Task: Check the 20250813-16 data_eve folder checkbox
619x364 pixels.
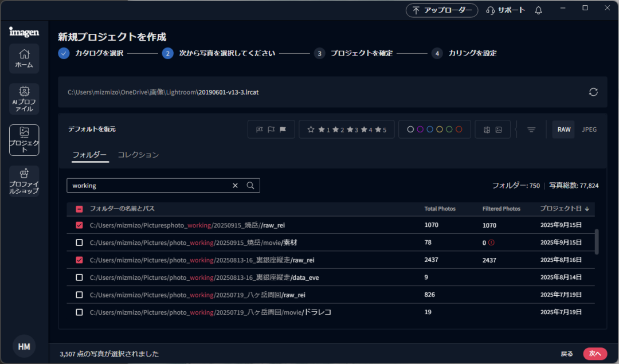Action: (x=79, y=277)
